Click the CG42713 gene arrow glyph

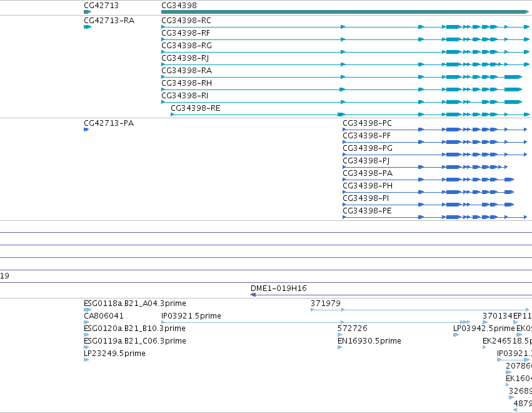tap(88, 12)
